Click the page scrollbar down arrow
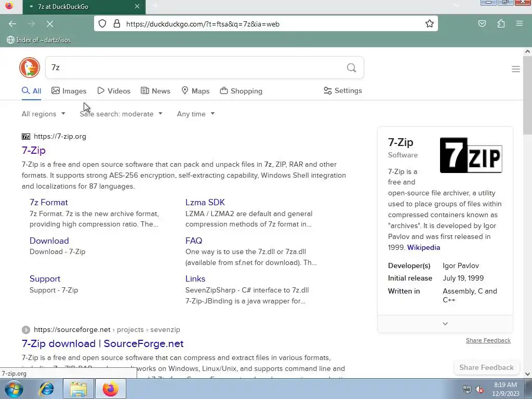Image resolution: width=532 pixels, height=399 pixels. coord(527,374)
